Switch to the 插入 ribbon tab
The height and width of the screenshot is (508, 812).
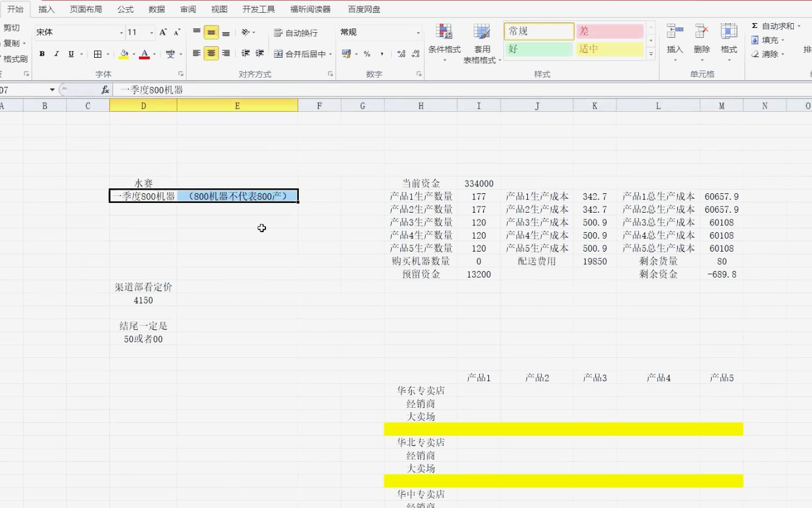point(46,9)
